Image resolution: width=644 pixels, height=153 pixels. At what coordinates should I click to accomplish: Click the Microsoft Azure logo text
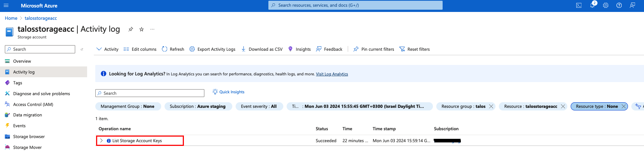coord(39,6)
